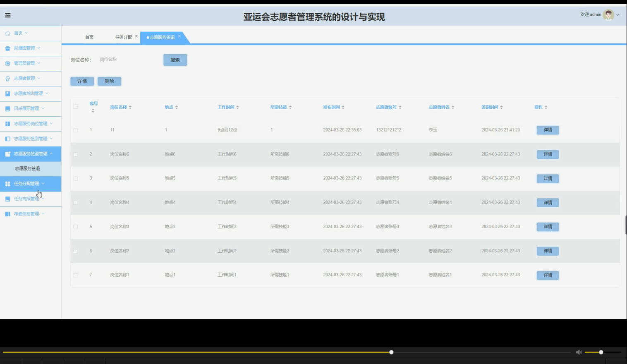Open 详情 for row with 李玉
Screen dimensions: 627x364
coord(548,130)
